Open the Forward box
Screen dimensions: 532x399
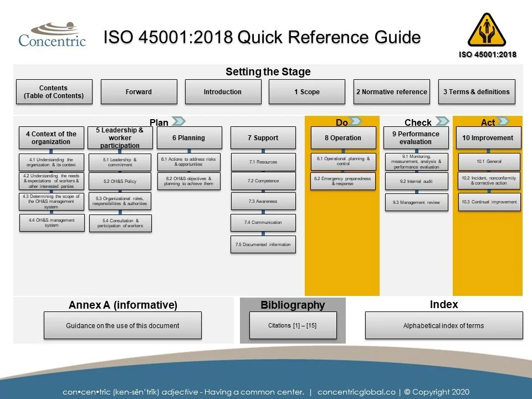click(x=138, y=91)
